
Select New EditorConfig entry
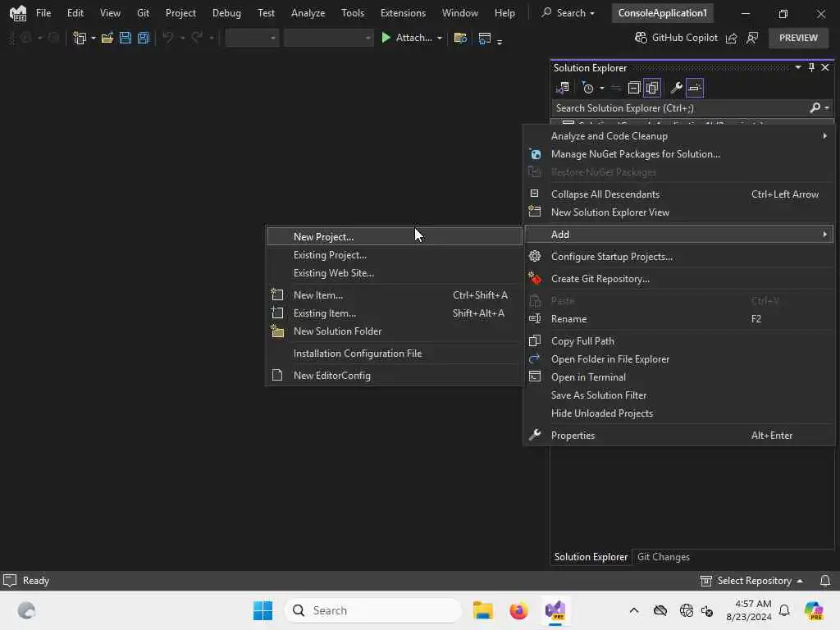(x=395, y=376)
